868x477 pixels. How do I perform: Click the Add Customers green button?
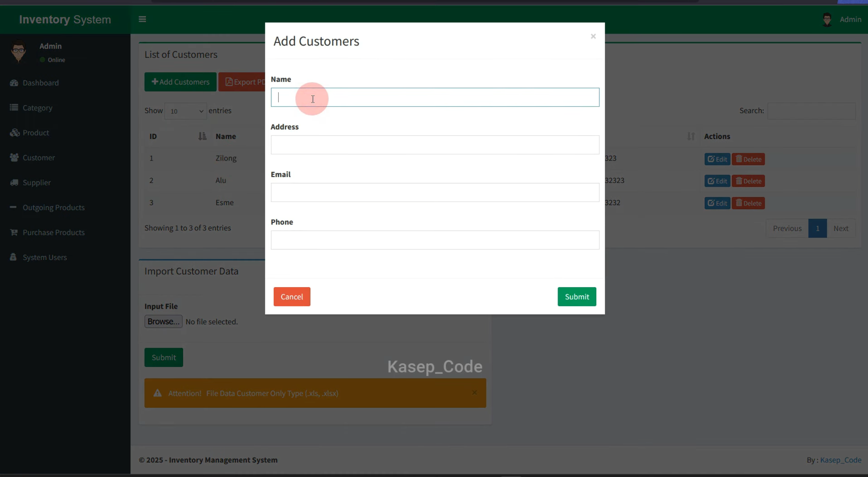click(x=180, y=82)
